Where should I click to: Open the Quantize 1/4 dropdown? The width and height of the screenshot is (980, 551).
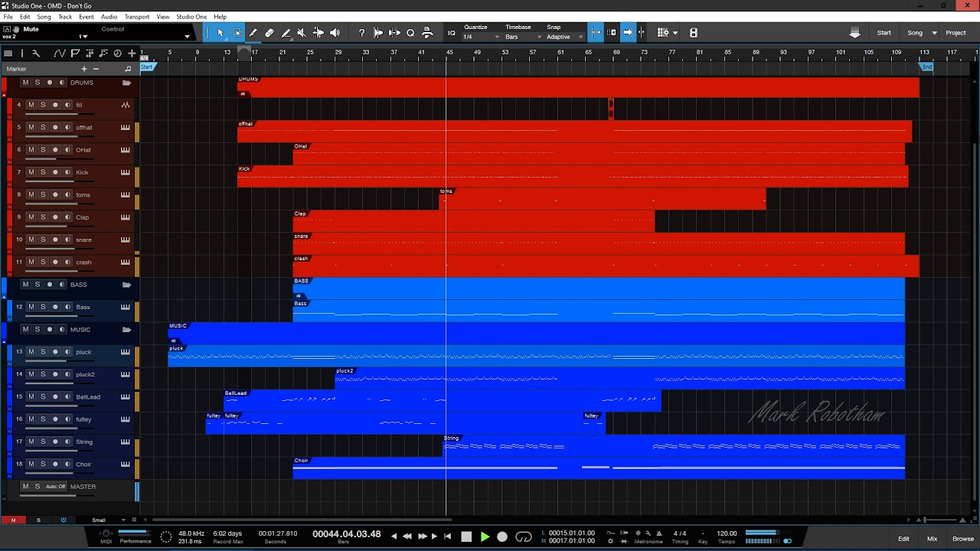click(482, 37)
